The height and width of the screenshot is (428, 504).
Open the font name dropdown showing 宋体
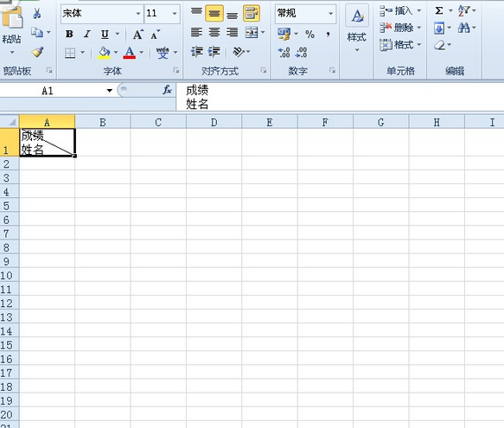click(101, 14)
